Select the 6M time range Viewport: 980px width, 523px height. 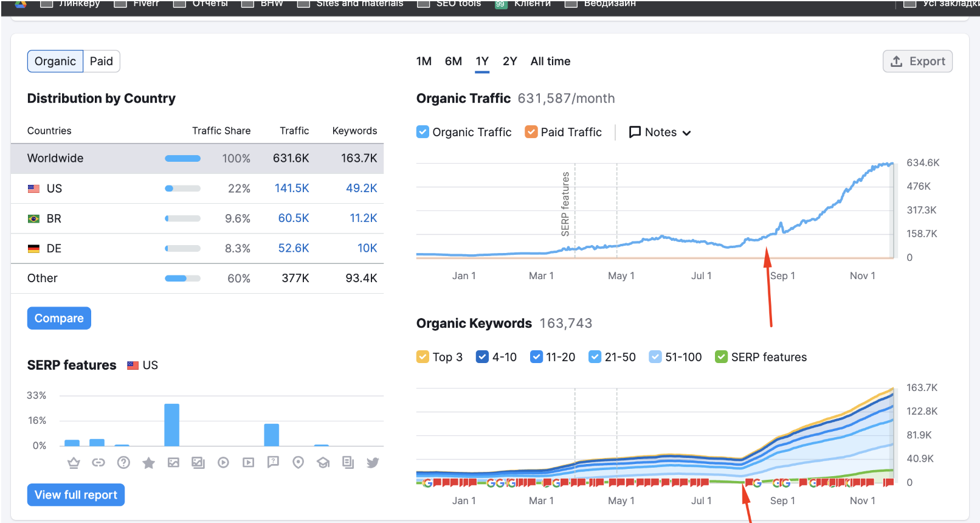(x=453, y=61)
